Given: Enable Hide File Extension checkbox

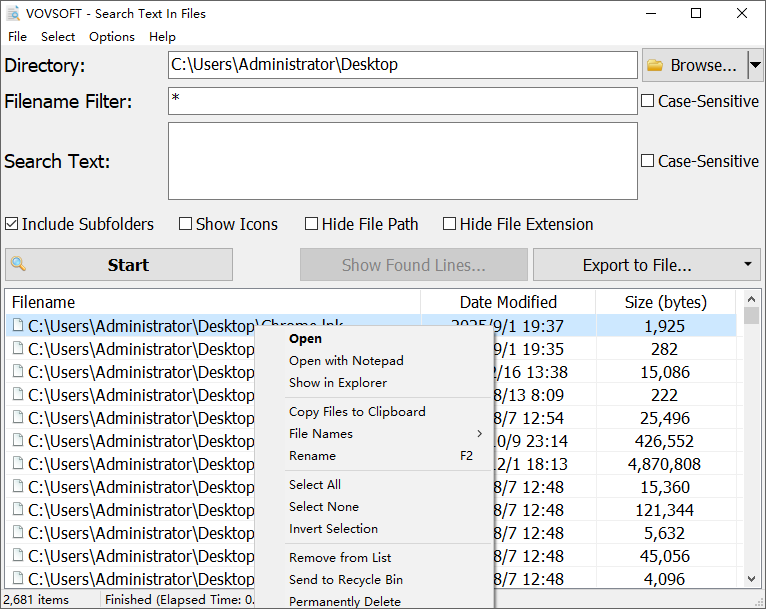Looking at the screenshot, I should pyautogui.click(x=449, y=224).
